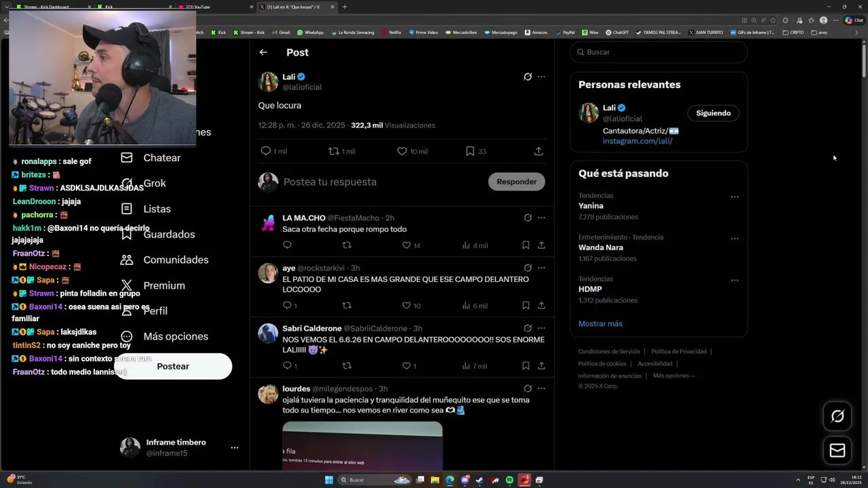Expand Más opciones in footer links
Image resolution: width=868 pixels, height=488 pixels.
pyautogui.click(x=674, y=375)
